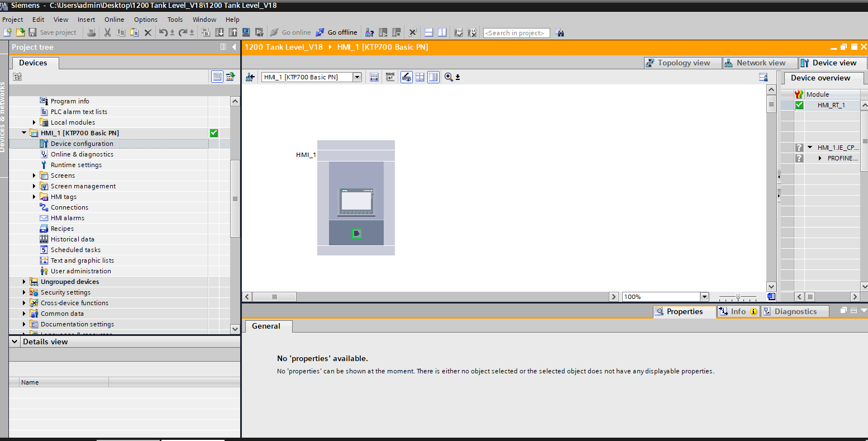Click Save project button
The width and height of the screenshot is (868, 441).
(53, 32)
